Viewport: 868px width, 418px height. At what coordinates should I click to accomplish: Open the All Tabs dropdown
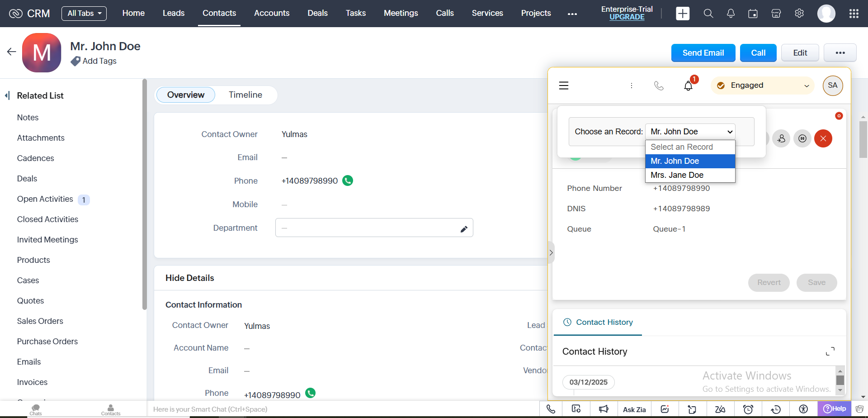pyautogui.click(x=84, y=14)
